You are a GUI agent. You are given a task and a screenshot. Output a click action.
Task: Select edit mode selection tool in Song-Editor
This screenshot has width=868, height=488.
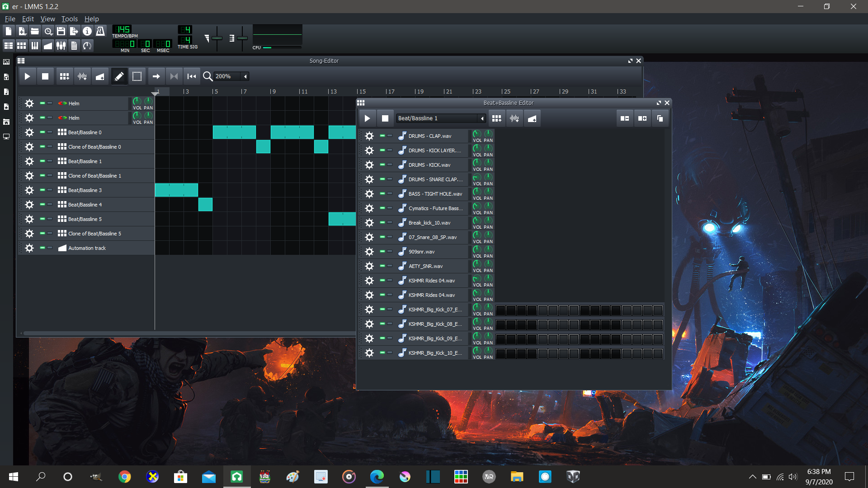click(137, 76)
